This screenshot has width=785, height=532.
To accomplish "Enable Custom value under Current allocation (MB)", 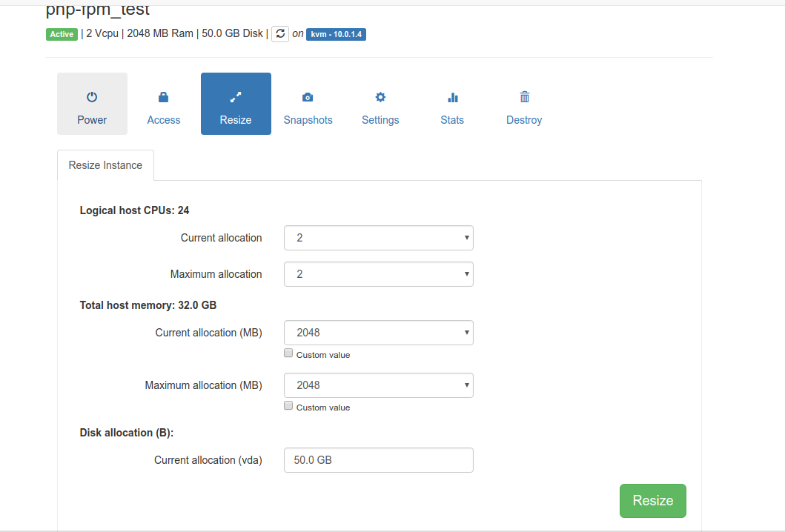I will [x=288, y=353].
